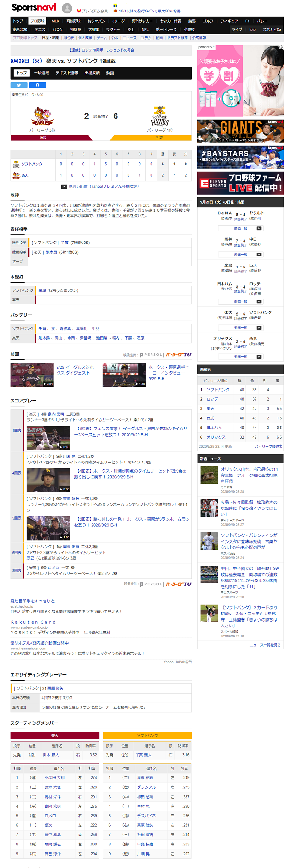Share the game on Twitter
This screenshot has height=868, width=302.
click(x=19, y=85)
